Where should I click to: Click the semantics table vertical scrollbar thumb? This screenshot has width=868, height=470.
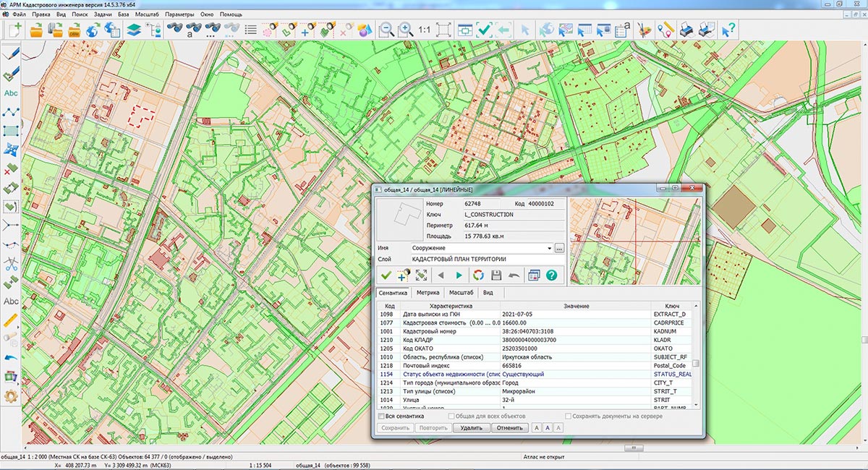tap(696, 364)
